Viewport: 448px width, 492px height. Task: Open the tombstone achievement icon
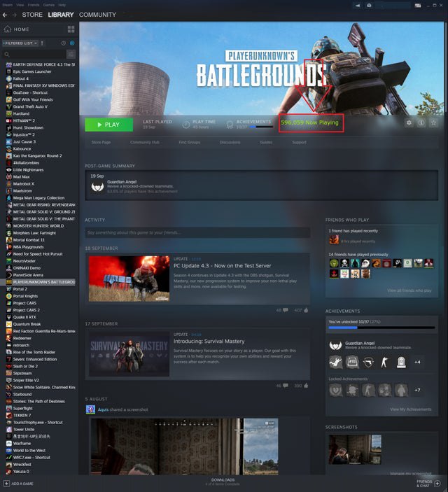click(401, 362)
